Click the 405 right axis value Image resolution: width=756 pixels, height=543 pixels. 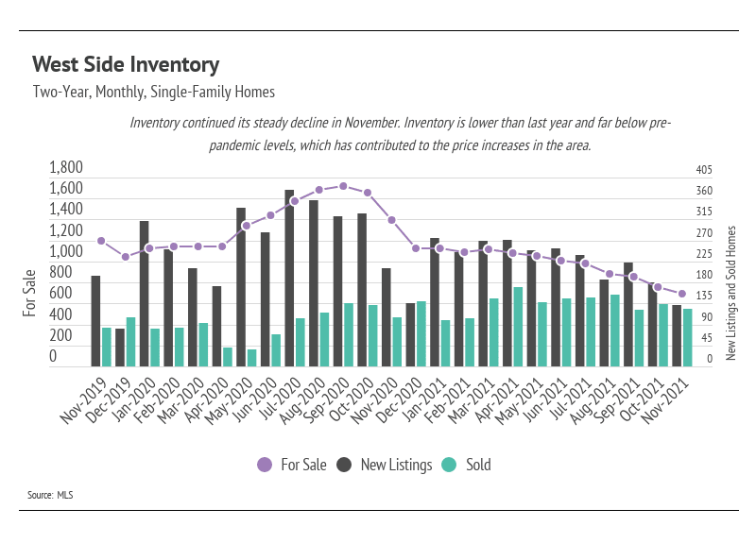704,170
